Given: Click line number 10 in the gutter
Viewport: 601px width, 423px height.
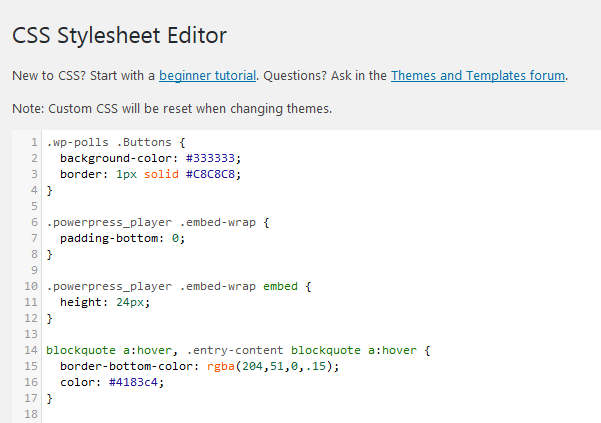Looking at the screenshot, I should 31,286.
